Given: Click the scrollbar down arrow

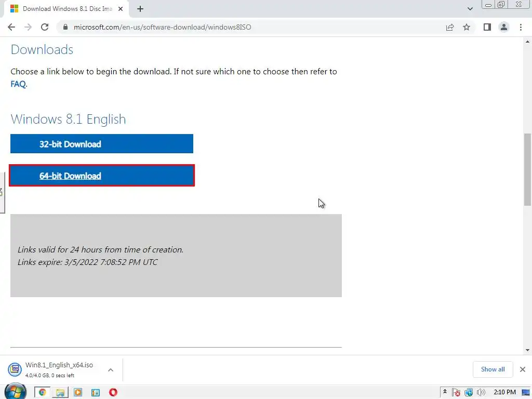Looking at the screenshot, I should (x=527, y=350).
